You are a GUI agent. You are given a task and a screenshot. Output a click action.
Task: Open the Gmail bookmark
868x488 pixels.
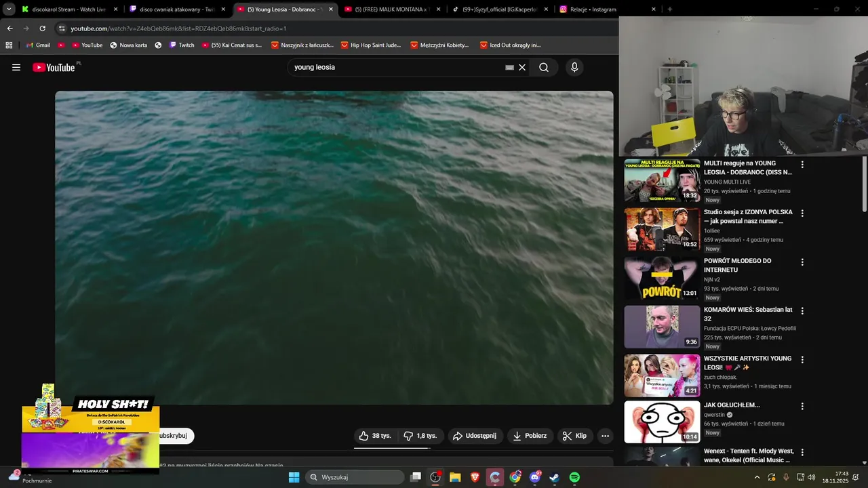(38, 45)
